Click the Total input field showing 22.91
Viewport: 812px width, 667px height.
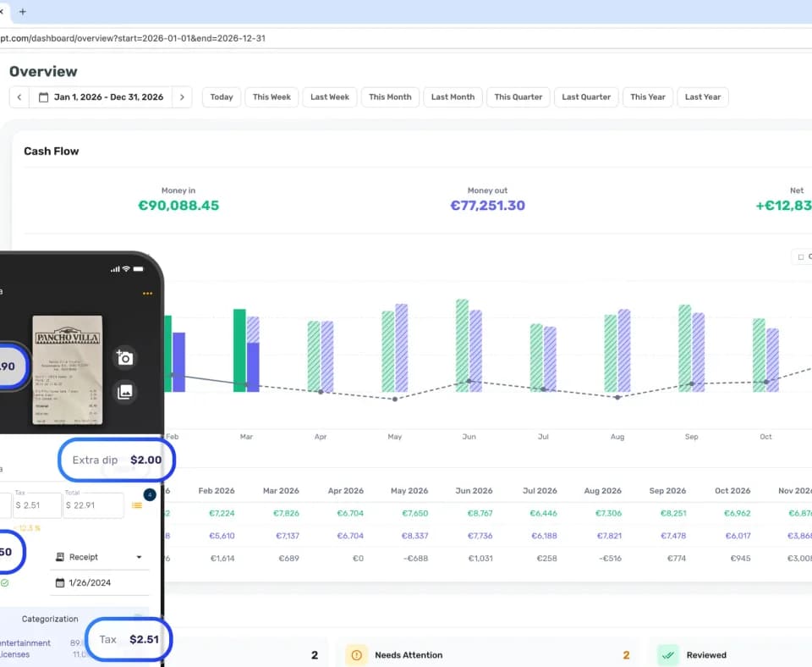tap(93, 505)
